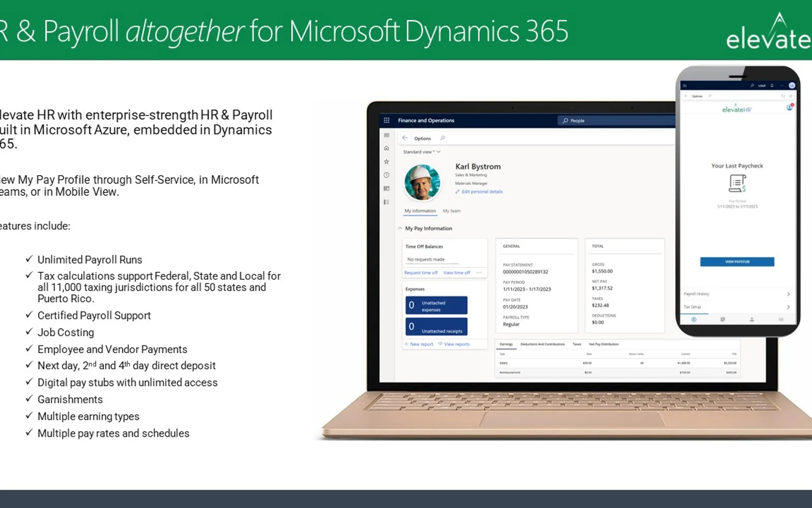This screenshot has width=812, height=508.
Task: Open the phone's hamburger menu
Action: [685, 86]
